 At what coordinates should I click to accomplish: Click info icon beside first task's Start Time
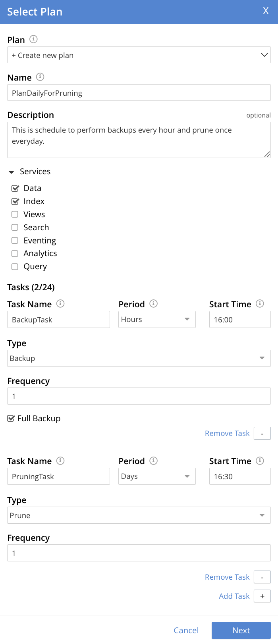click(260, 304)
